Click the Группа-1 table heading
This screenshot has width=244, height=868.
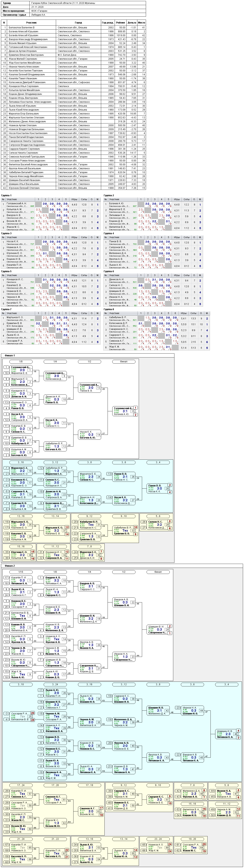coord(6,195)
